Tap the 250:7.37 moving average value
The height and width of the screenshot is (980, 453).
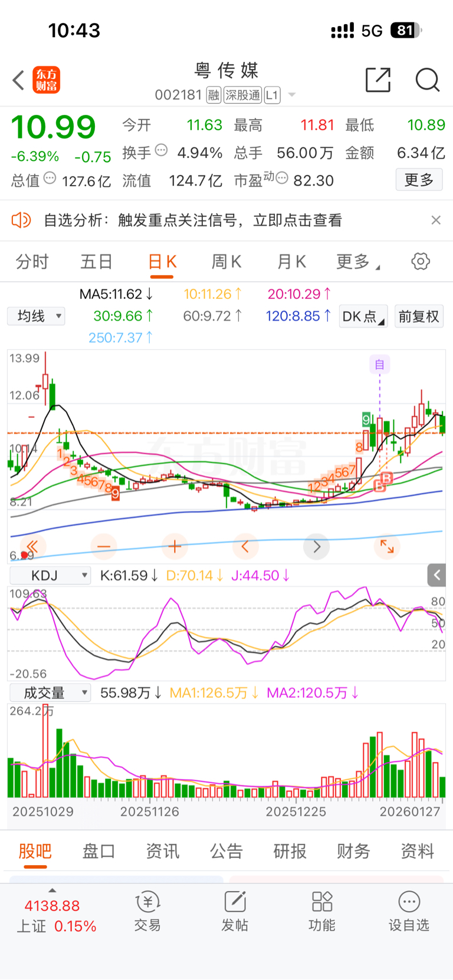coord(121,338)
